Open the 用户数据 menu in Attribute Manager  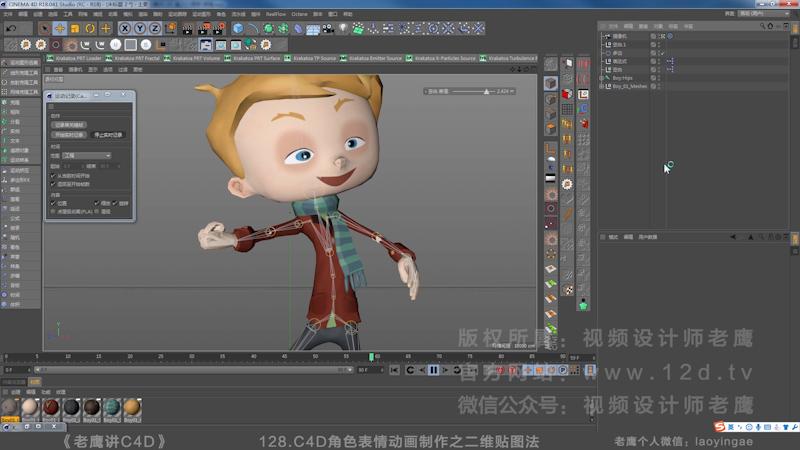click(647, 237)
